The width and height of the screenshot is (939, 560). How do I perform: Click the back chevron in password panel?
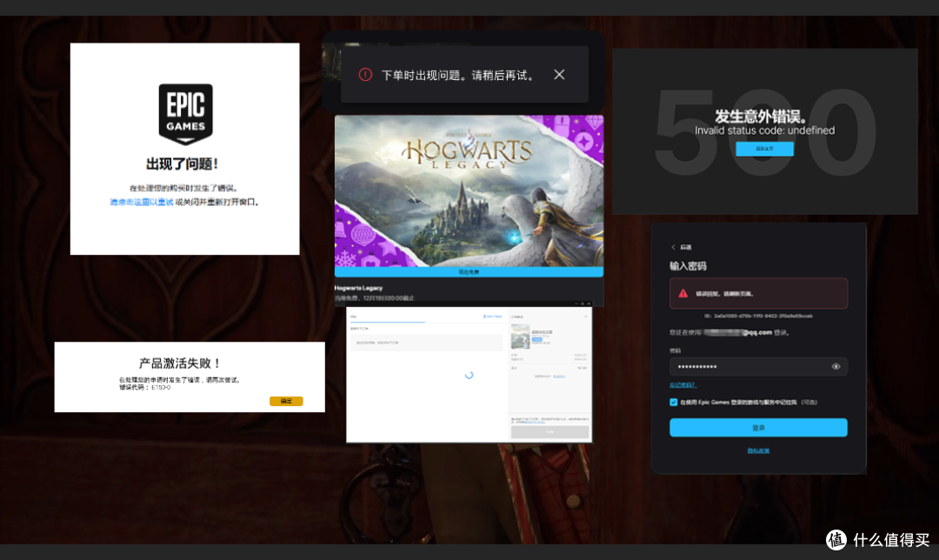click(673, 247)
